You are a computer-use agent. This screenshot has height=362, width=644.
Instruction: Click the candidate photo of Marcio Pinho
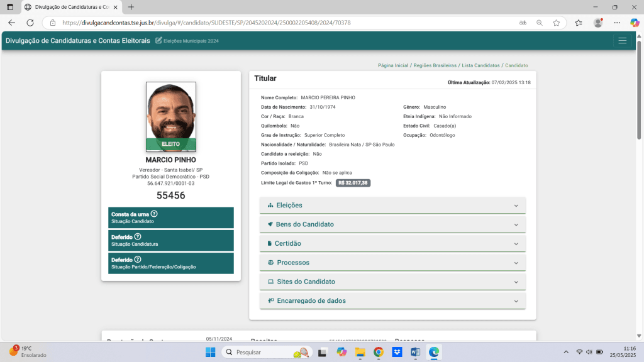(x=171, y=113)
